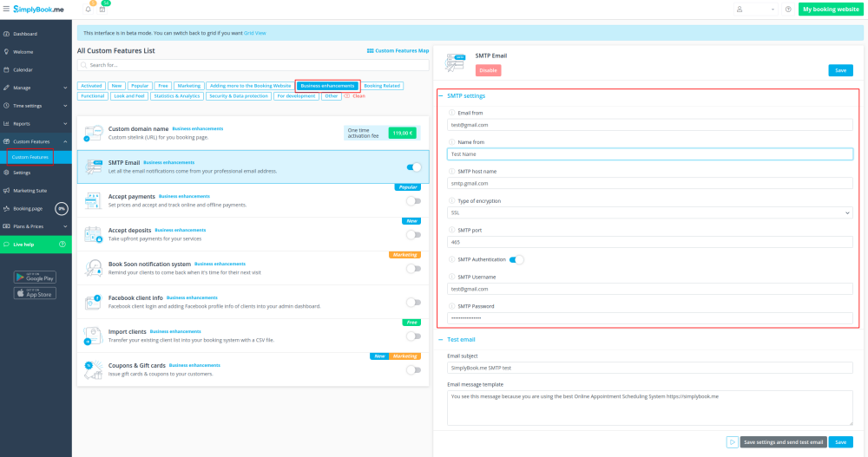This screenshot has height=457, width=868.
Task: Enable the Accept payments toggle
Action: pos(414,200)
